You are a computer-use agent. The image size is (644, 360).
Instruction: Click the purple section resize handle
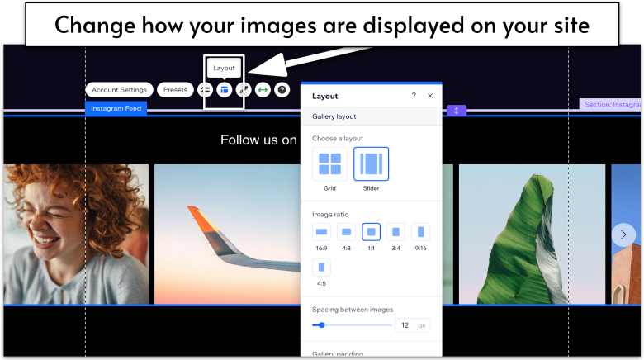[457, 111]
